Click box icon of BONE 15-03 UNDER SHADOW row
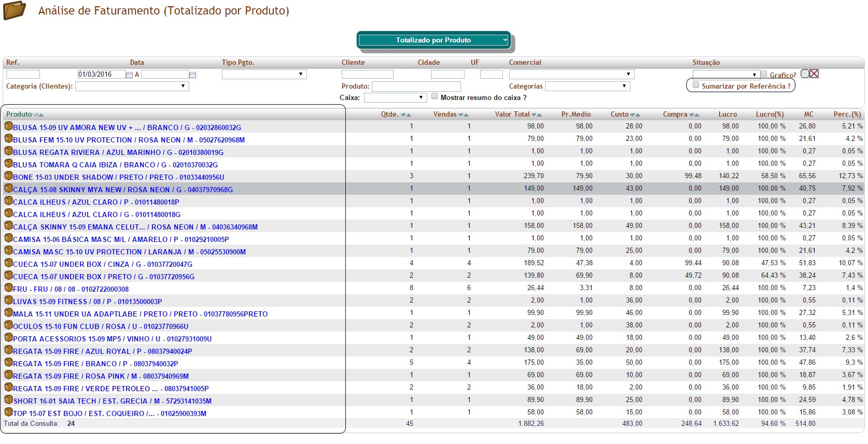868x444 pixels. (x=8, y=176)
